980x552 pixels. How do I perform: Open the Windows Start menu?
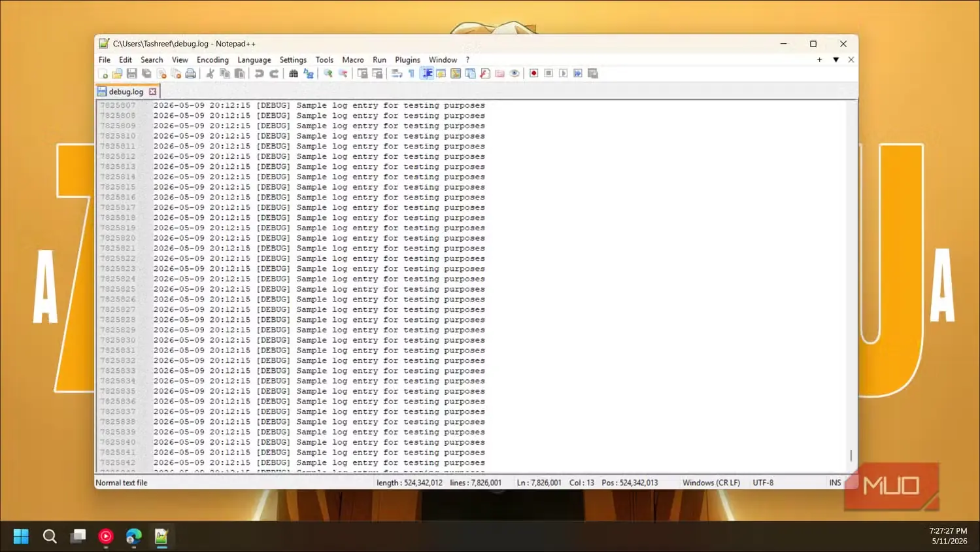21,537
